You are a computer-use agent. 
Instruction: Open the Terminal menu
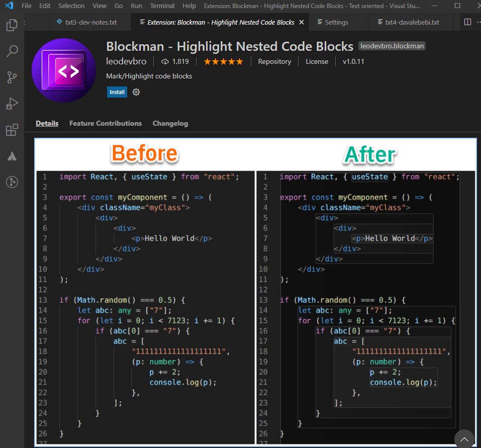[x=162, y=6]
